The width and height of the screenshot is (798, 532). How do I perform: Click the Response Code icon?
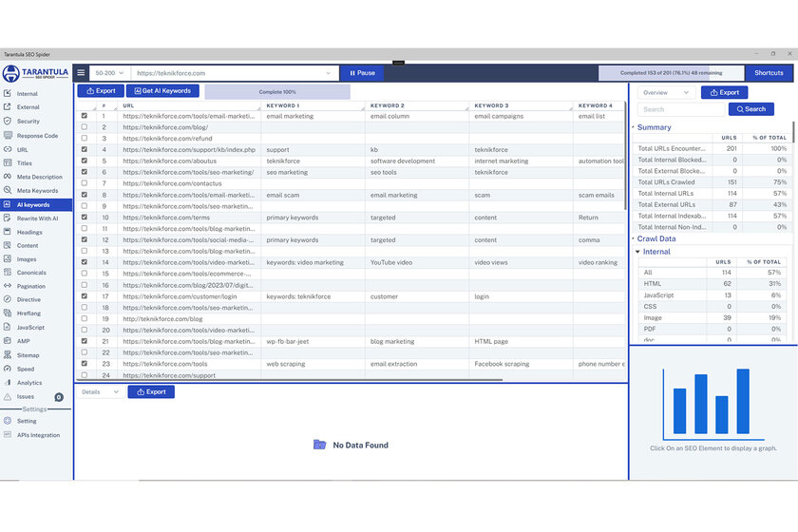tap(8, 136)
